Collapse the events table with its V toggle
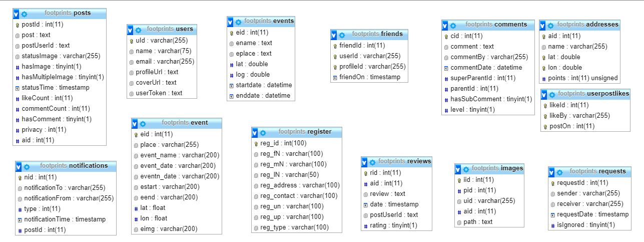 click(230, 22)
